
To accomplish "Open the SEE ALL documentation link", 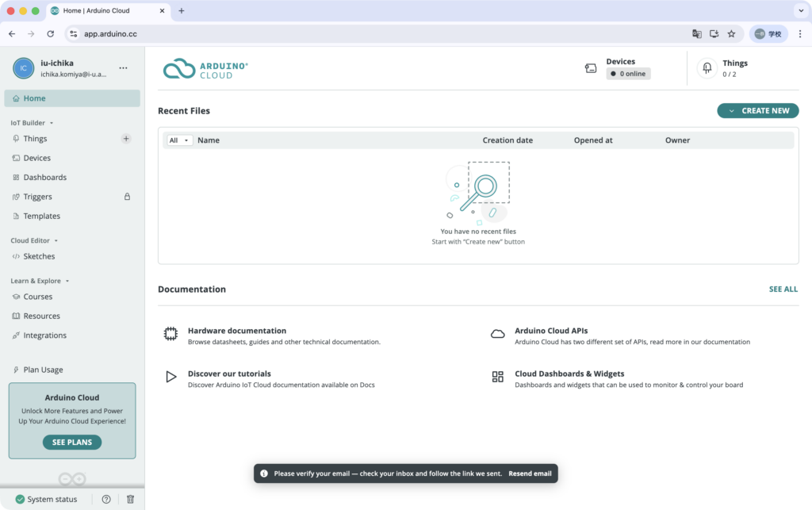I will [783, 290].
